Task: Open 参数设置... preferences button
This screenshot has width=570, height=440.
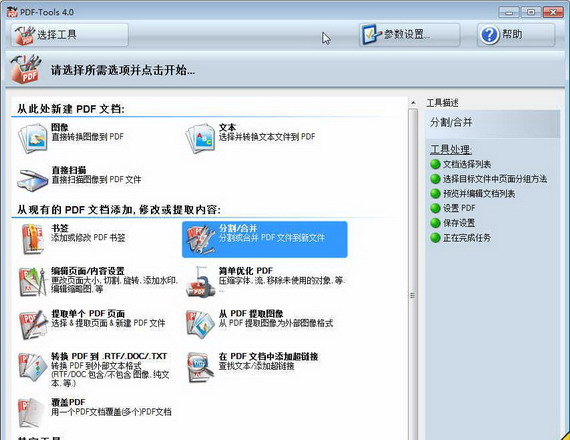Action: click(x=409, y=35)
